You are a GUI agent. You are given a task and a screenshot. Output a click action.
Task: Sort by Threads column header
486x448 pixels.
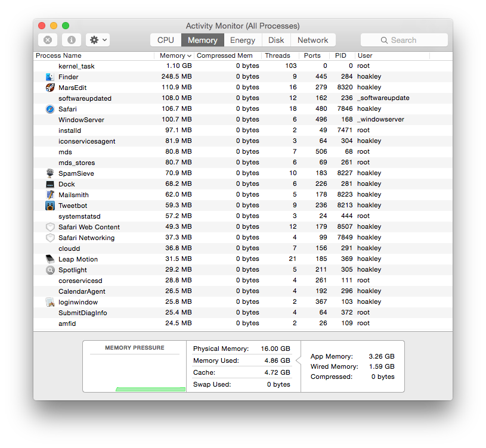coord(280,56)
